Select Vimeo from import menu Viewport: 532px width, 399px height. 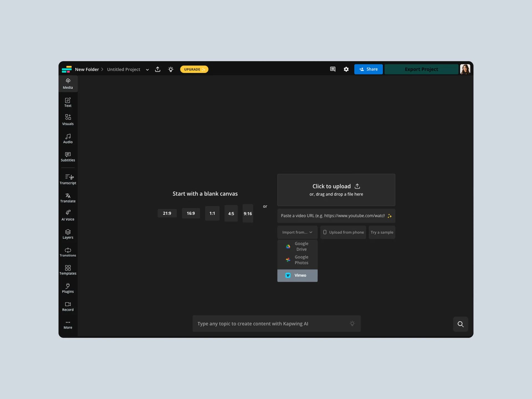pyautogui.click(x=297, y=275)
